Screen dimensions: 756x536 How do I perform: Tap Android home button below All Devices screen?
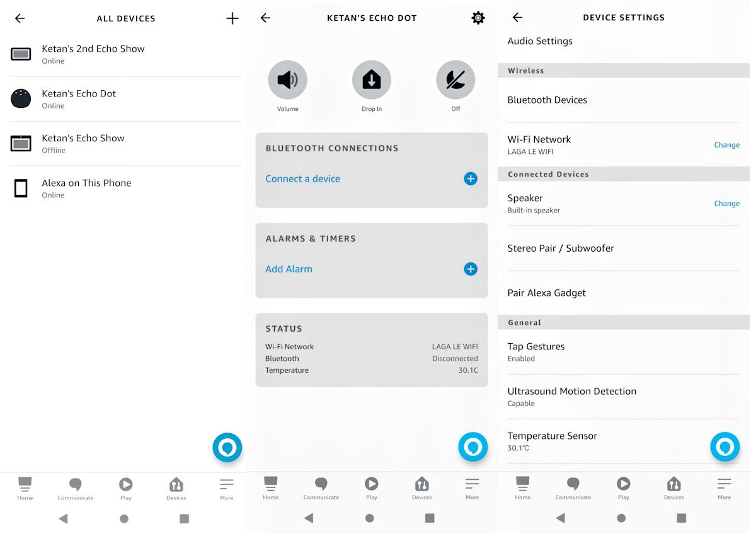coord(124,518)
